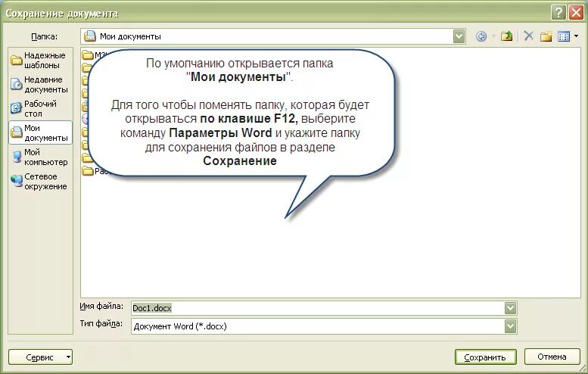Expand the Имя файла dropdown arrow
The height and width of the screenshot is (374, 588).
pyautogui.click(x=510, y=308)
